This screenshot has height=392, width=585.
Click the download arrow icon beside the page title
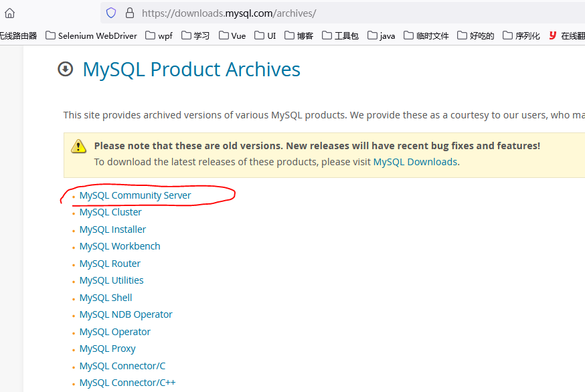pyautogui.click(x=65, y=69)
